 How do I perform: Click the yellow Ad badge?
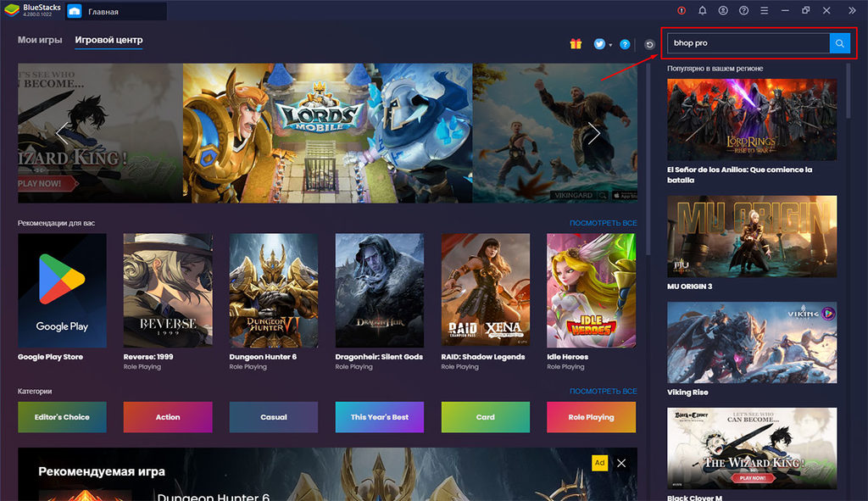pyautogui.click(x=599, y=463)
